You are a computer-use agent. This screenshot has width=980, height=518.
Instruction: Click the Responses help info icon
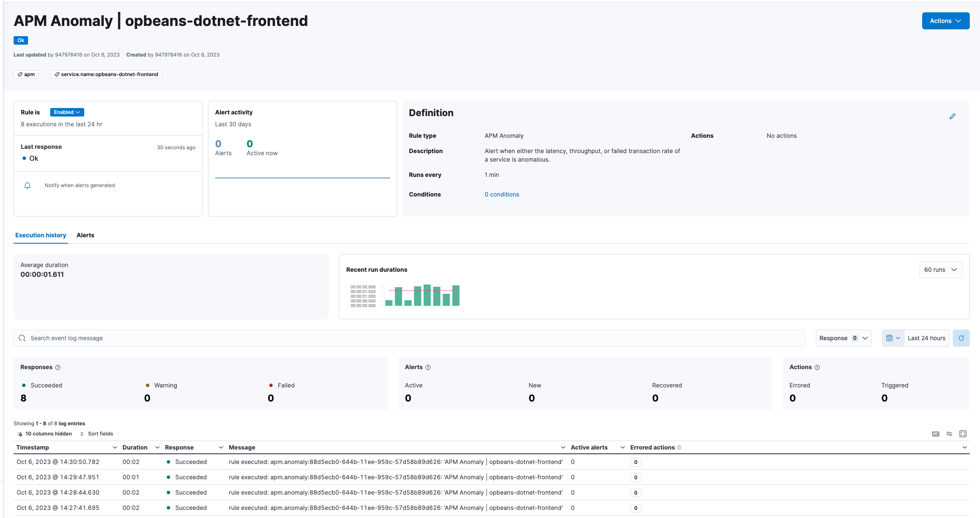[58, 367]
